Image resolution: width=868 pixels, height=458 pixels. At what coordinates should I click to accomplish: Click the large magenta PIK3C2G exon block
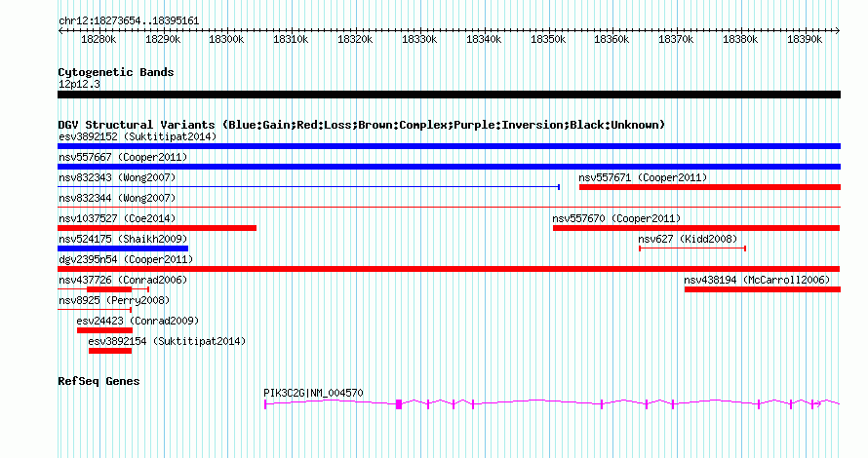click(399, 404)
